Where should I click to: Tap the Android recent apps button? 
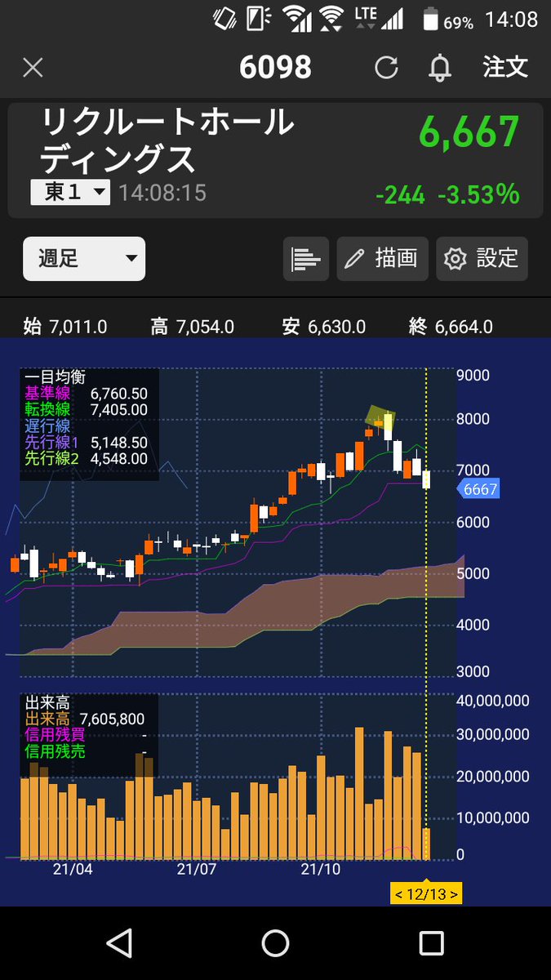pos(431,943)
